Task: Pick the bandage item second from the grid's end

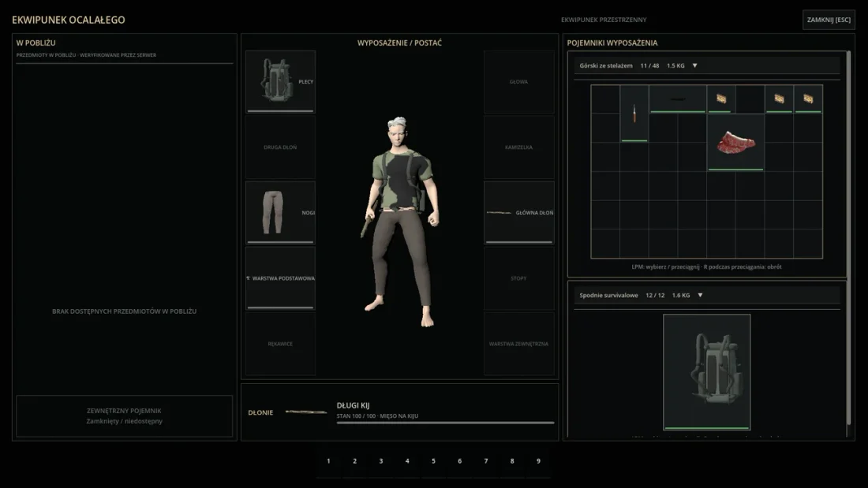Action: click(x=779, y=99)
